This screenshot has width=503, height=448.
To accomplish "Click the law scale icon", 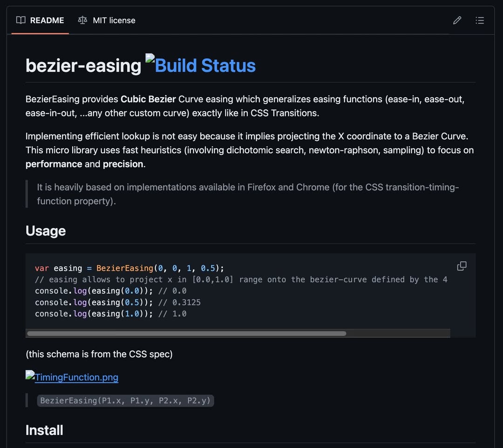I will tap(82, 20).
